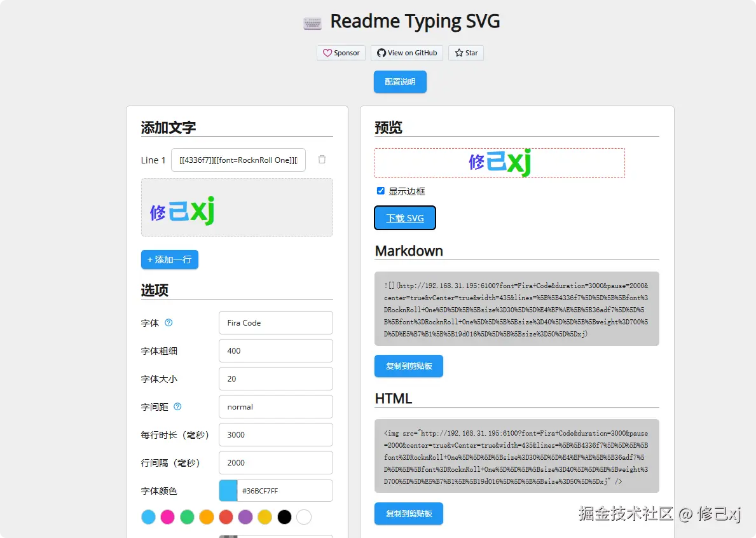
Task: Open View on GitHub link
Action: click(x=407, y=53)
